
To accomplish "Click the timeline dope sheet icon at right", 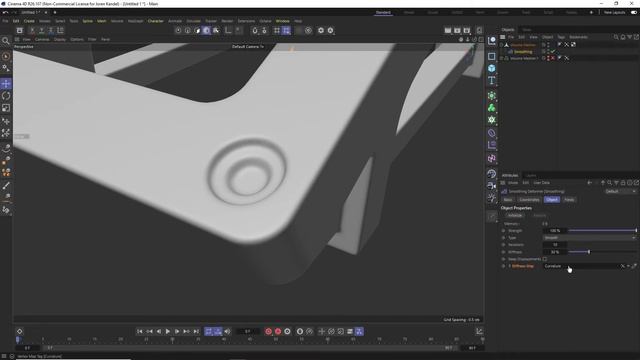I will click(x=479, y=331).
